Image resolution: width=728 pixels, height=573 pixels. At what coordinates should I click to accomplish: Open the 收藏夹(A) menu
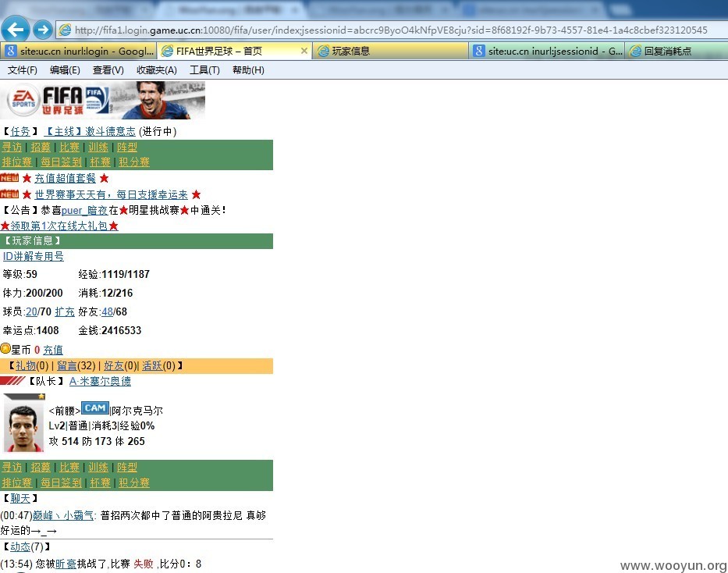point(157,70)
